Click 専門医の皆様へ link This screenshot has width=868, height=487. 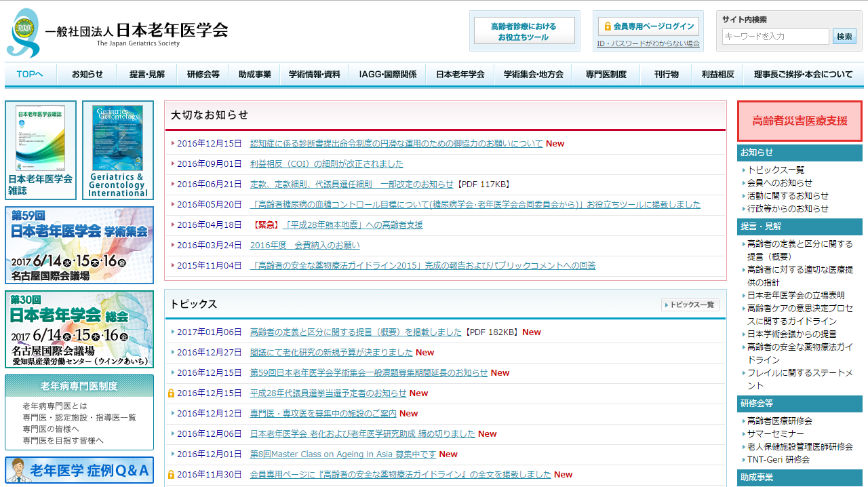(x=51, y=429)
